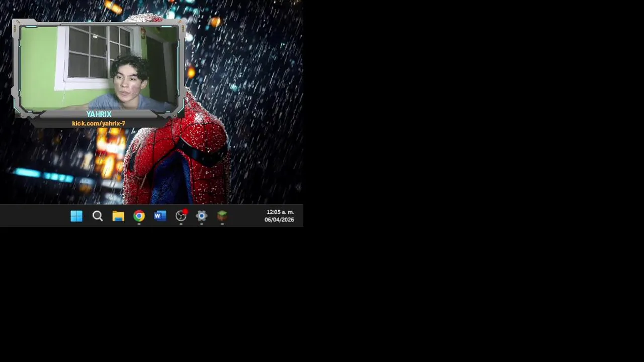Open taskbar Search magnifier
This screenshot has height=362, width=644.
[98, 216]
